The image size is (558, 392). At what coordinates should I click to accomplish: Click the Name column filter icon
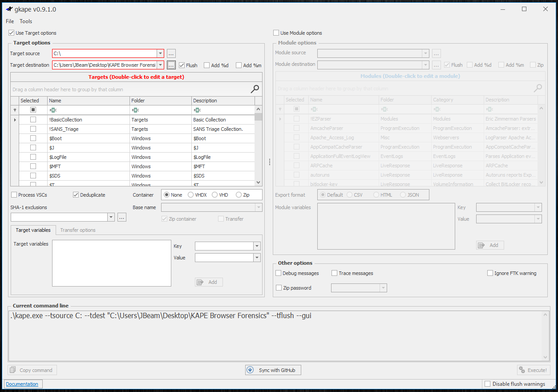(53, 110)
